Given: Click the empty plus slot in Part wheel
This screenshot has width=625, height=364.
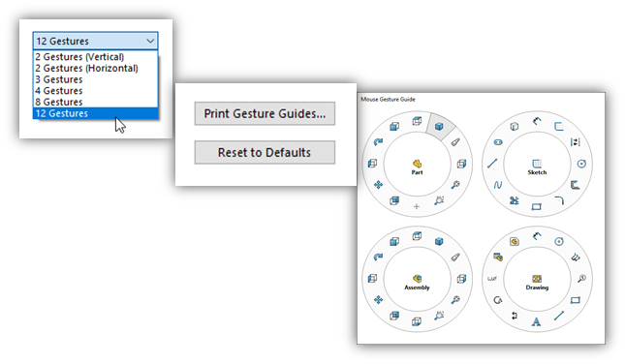Looking at the screenshot, I should (x=417, y=206).
